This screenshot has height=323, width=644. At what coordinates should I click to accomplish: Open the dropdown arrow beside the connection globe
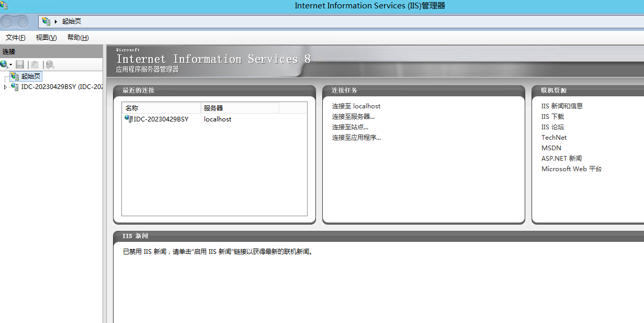point(11,65)
